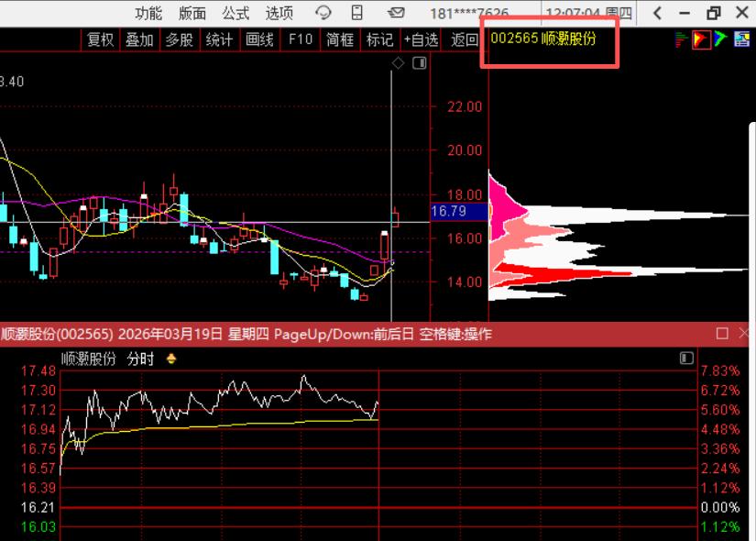Image resolution: width=756 pixels, height=541 pixels.
Task: Click the diamond icon above K-line chart
Action: coord(398,62)
